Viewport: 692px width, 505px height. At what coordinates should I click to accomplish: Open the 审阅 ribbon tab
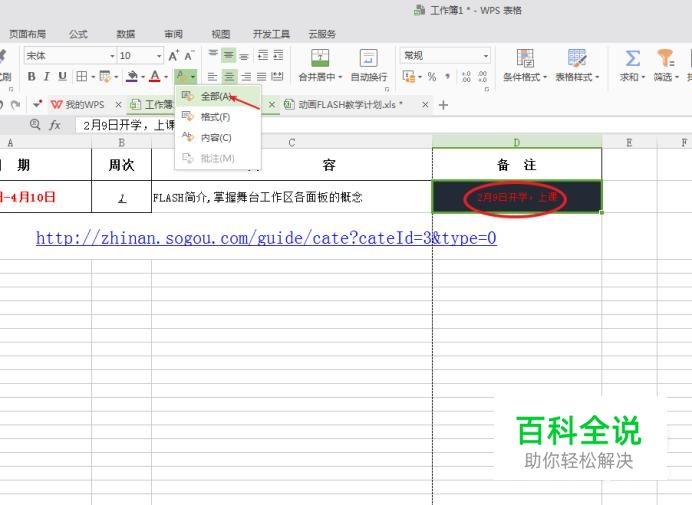pyautogui.click(x=173, y=34)
